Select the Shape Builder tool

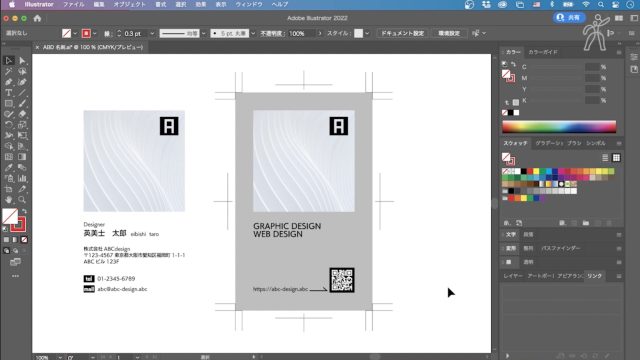tap(9, 146)
